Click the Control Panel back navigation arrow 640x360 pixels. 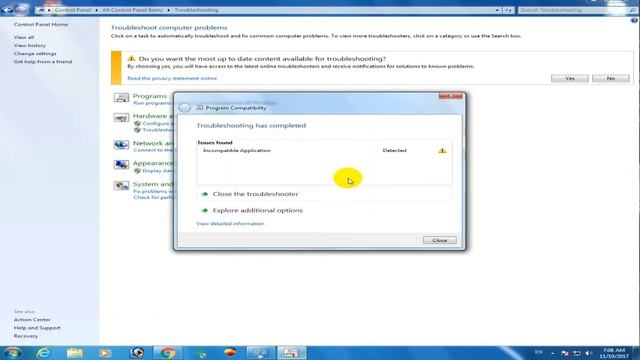coord(7,9)
